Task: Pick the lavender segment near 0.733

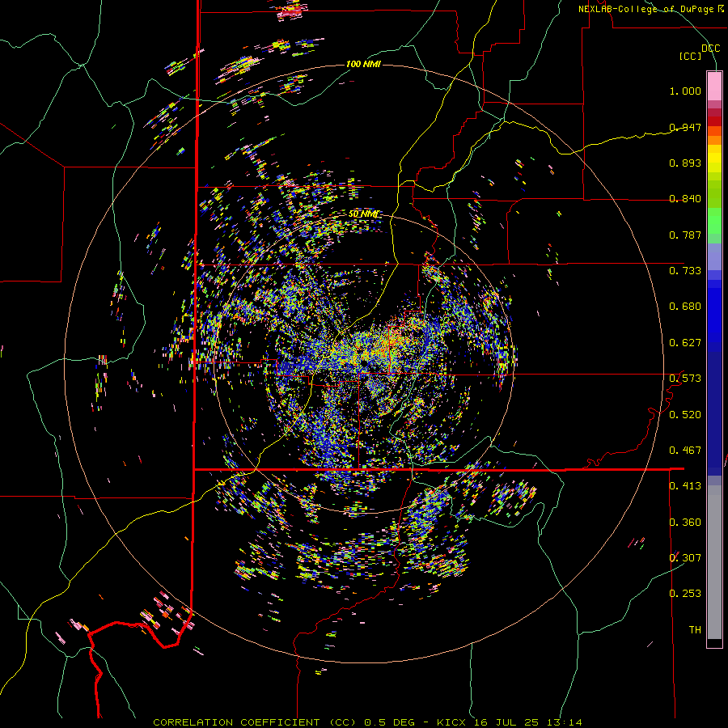Action: [x=714, y=256]
